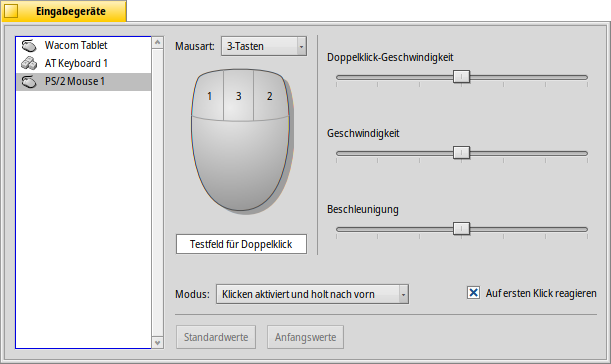Screen dimensions: 611x364
Task: Toggle the 'Auf ersten Klick reagieren' checkbox
Action: tap(473, 293)
